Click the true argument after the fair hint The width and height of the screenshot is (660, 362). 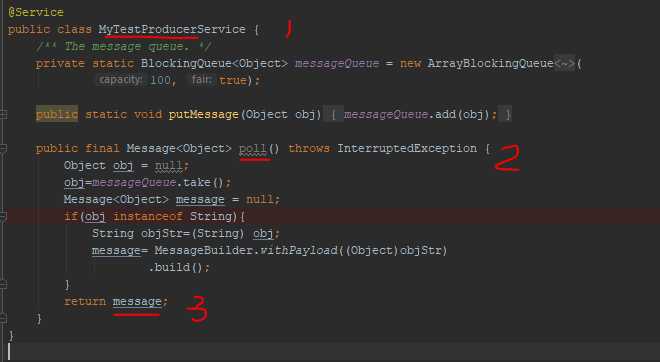point(233,80)
